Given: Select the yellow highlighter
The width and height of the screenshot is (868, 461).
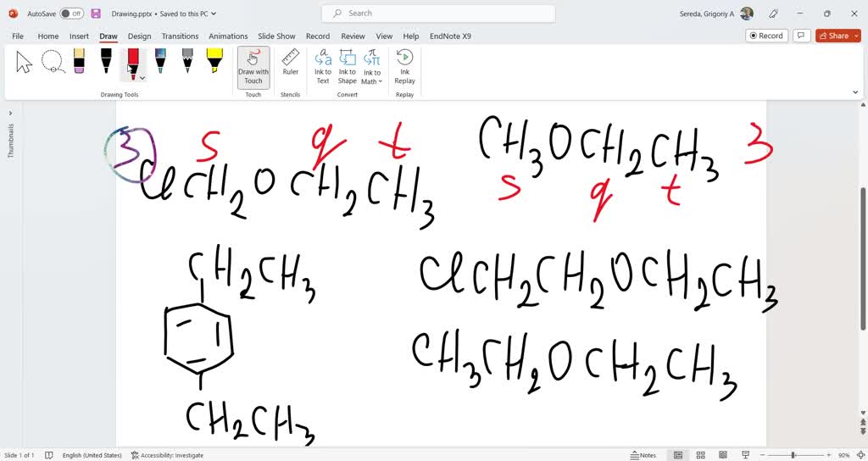Looking at the screenshot, I should (214, 61).
